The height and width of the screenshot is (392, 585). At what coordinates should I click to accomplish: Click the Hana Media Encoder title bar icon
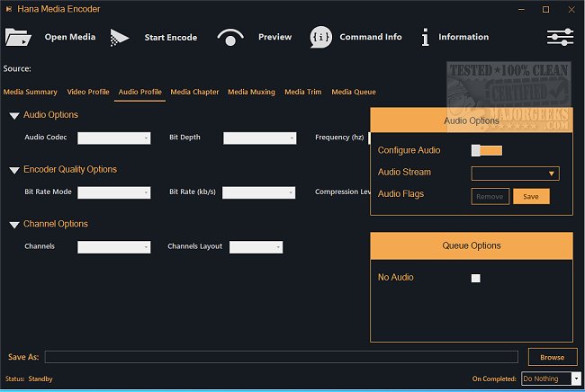(8, 9)
